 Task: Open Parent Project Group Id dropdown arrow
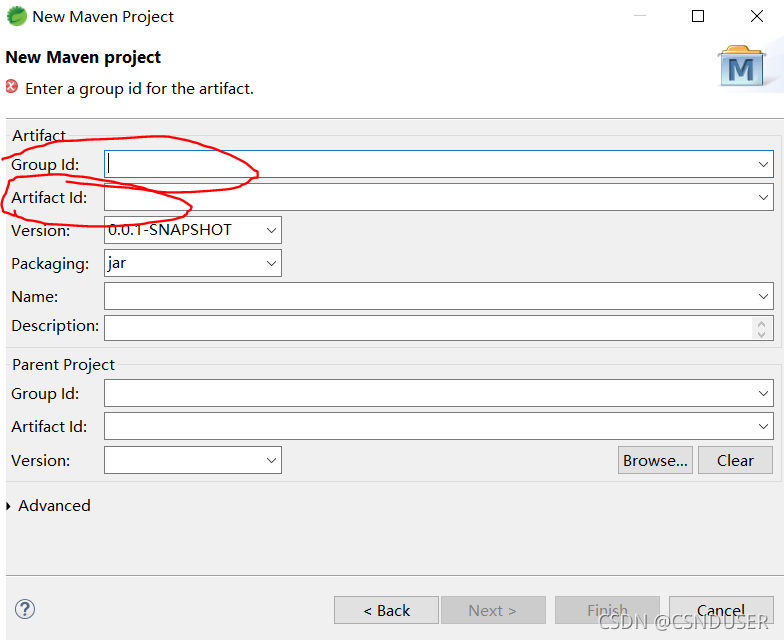pos(763,394)
